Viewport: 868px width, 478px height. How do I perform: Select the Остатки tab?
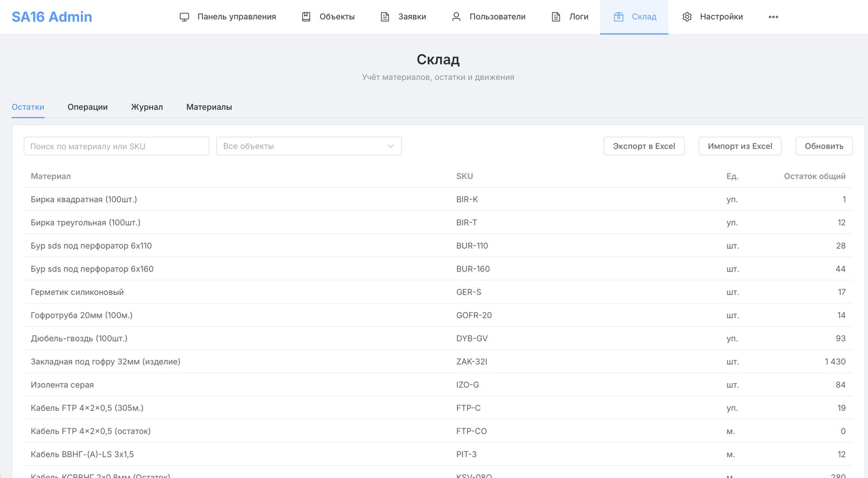pos(28,107)
